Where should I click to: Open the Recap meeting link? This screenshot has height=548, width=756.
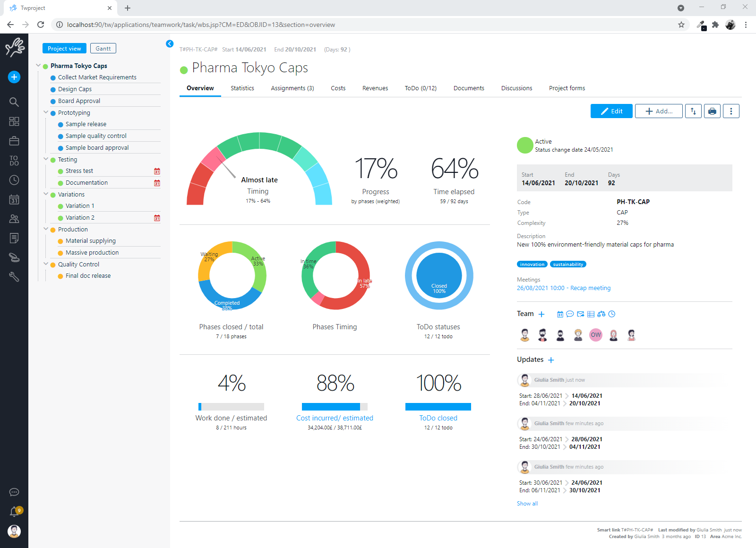pos(563,288)
